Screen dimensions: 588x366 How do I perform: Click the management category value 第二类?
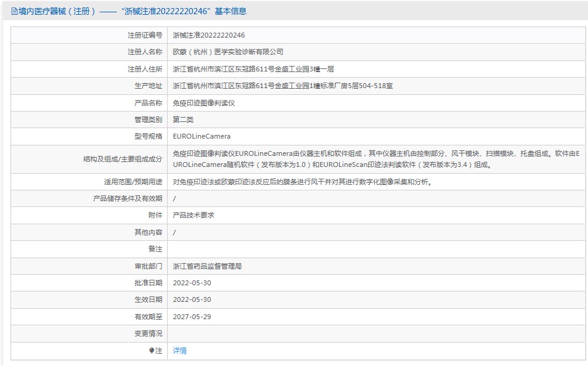tap(184, 120)
